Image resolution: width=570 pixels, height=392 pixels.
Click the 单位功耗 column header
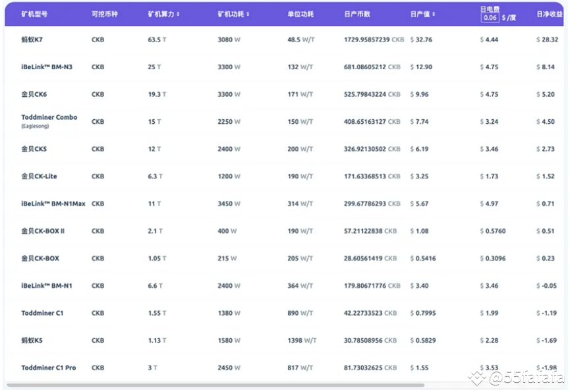coord(300,14)
